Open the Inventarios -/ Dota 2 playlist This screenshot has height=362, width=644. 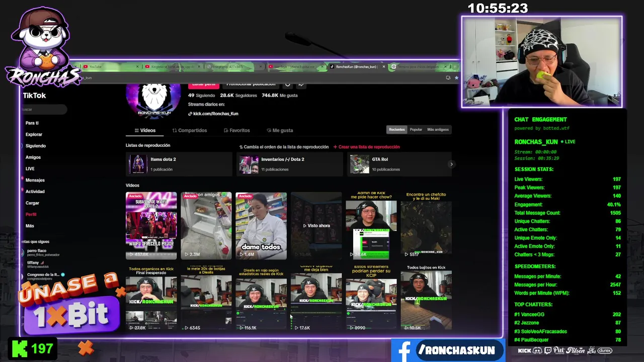tap(290, 164)
